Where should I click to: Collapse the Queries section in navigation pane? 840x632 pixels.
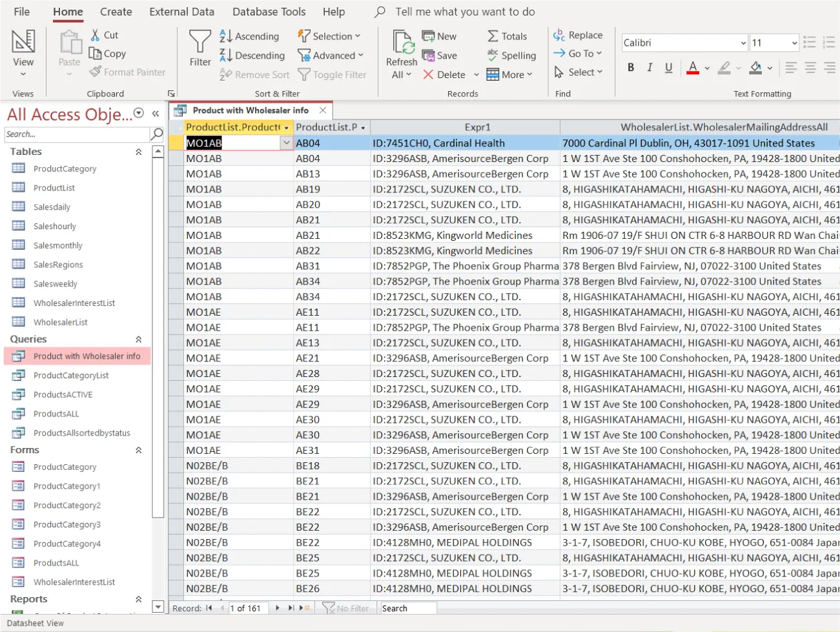coord(138,338)
